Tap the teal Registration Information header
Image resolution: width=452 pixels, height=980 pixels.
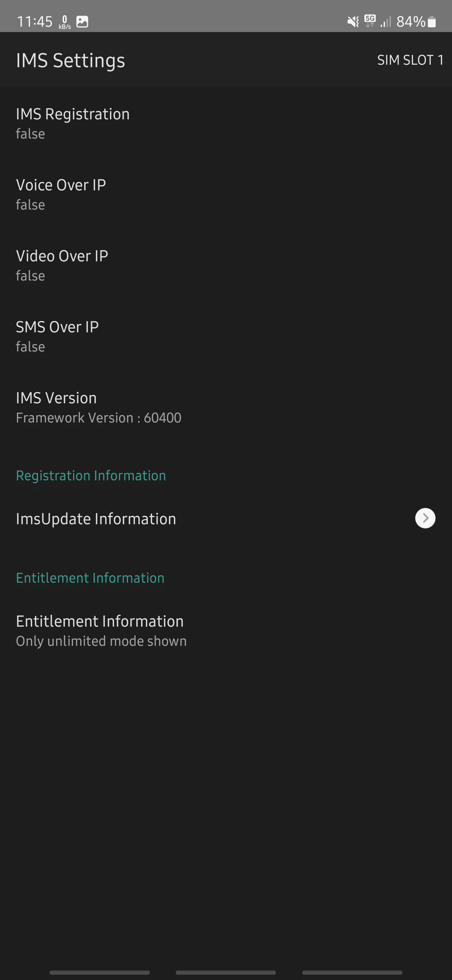click(x=91, y=476)
